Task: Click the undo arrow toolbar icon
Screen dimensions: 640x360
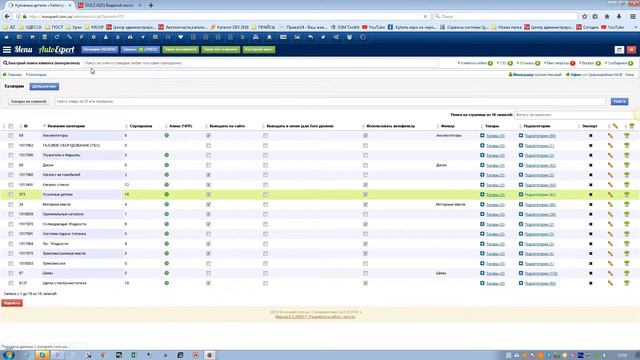Action: click(x=310, y=37)
